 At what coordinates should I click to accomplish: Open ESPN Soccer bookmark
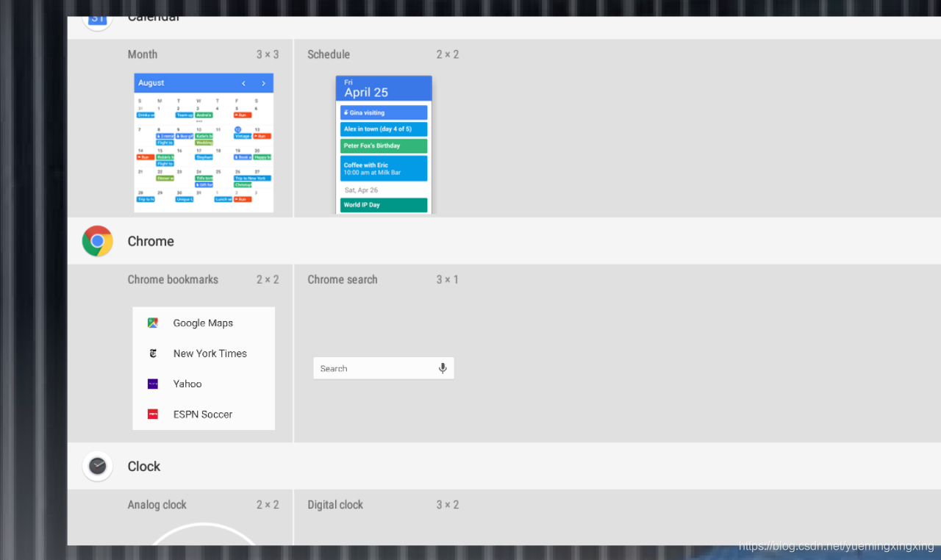[x=204, y=414]
